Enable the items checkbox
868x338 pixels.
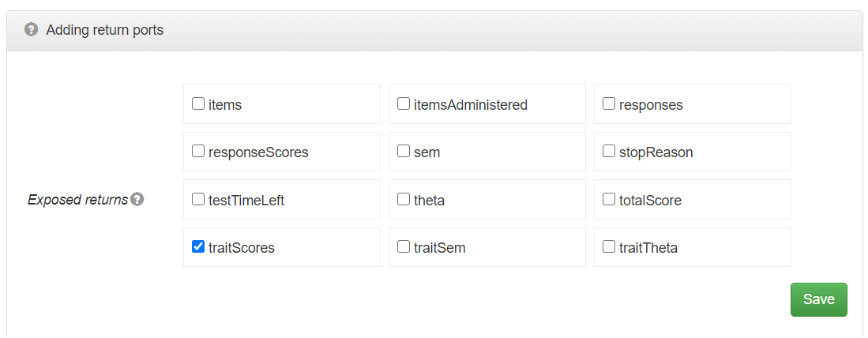tap(198, 103)
